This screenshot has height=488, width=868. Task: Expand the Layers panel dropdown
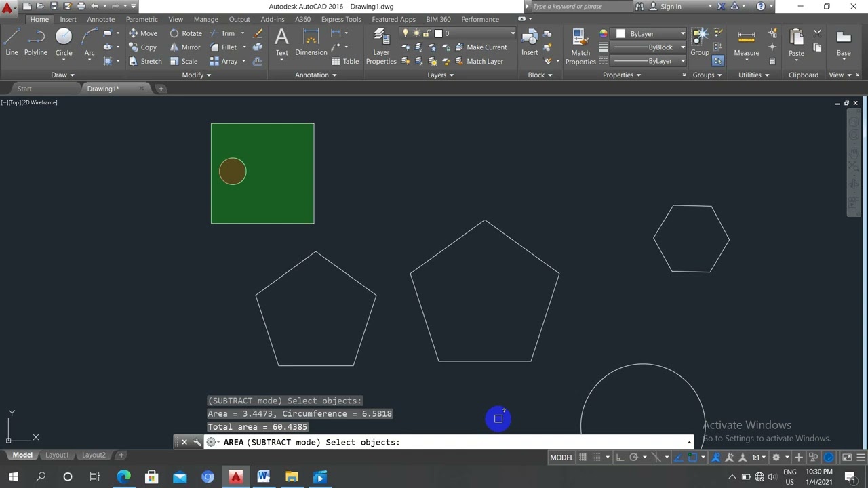pos(441,75)
